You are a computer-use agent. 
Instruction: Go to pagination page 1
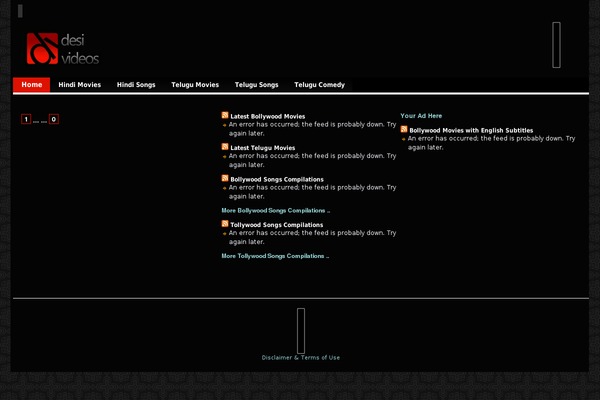[26, 119]
